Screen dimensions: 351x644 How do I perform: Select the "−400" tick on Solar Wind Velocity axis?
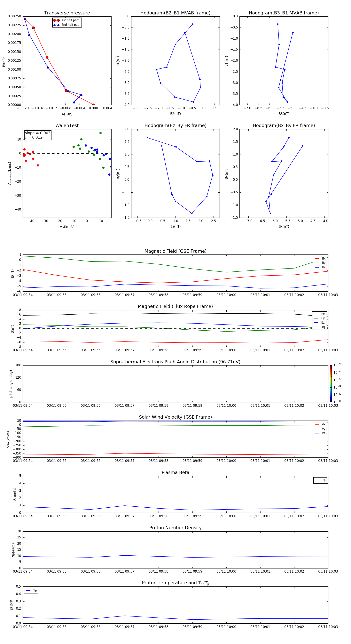click(x=17, y=457)
